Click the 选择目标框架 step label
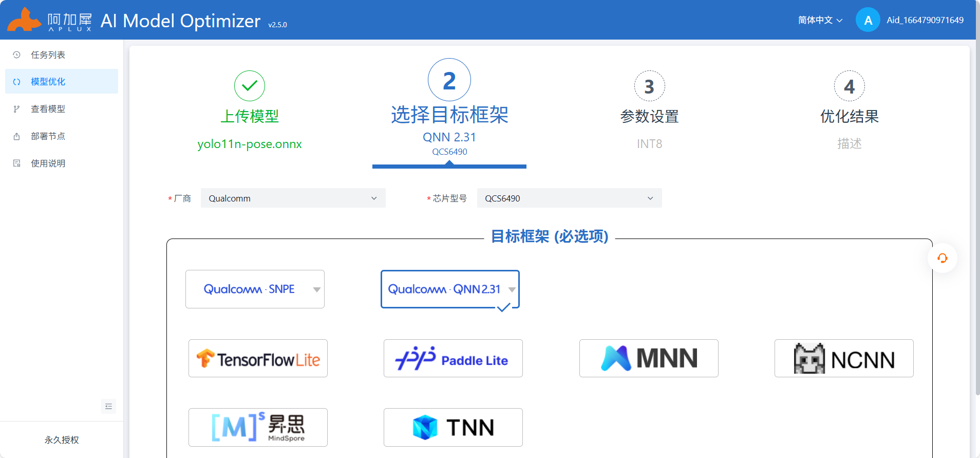980x458 pixels. pyautogui.click(x=449, y=114)
